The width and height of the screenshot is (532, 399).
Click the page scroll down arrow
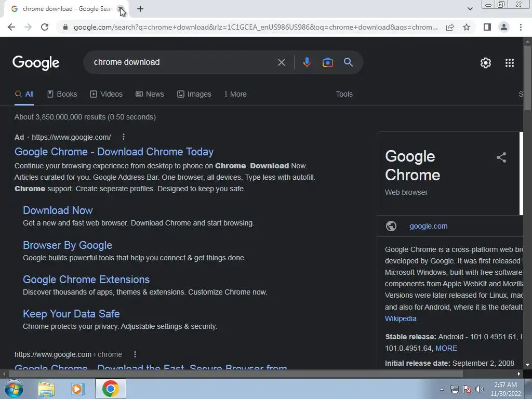(x=527, y=365)
